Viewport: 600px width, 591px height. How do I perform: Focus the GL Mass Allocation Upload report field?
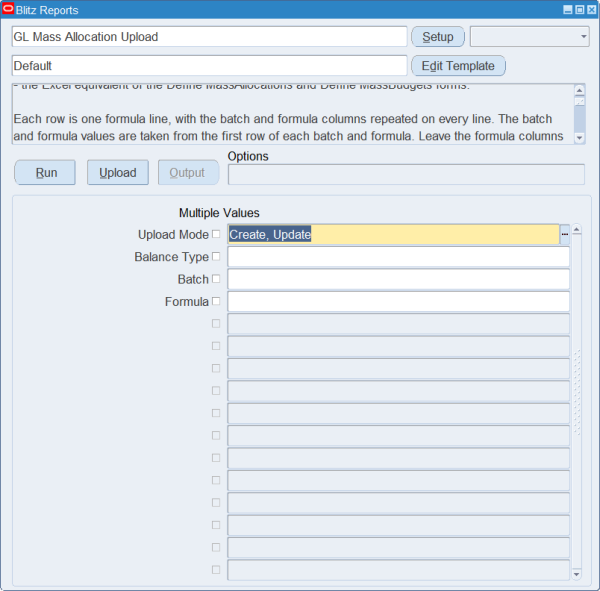click(209, 37)
